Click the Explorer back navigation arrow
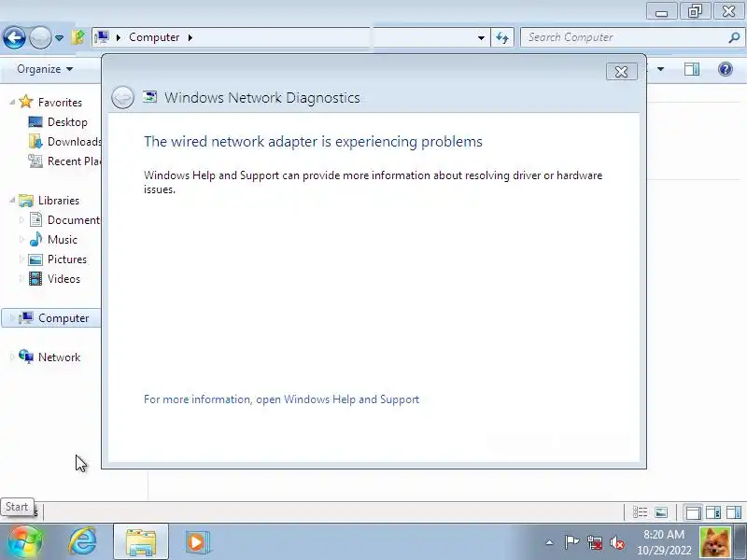 click(x=14, y=37)
